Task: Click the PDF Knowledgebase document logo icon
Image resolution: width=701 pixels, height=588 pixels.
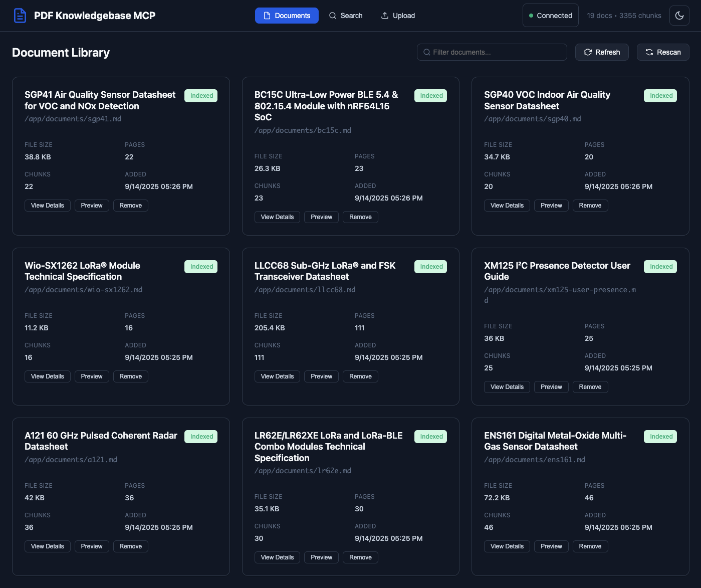Action: point(20,16)
